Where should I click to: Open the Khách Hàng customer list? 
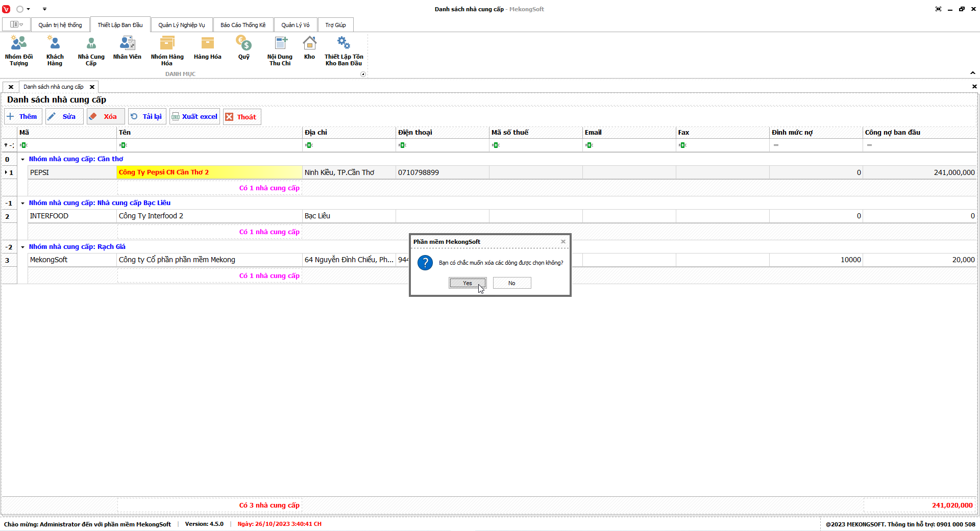point(55,50)
